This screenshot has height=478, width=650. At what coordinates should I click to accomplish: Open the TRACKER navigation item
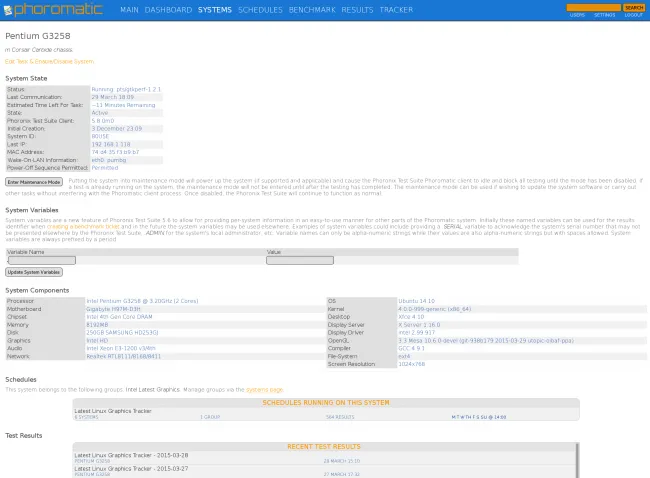coord(396,10)
